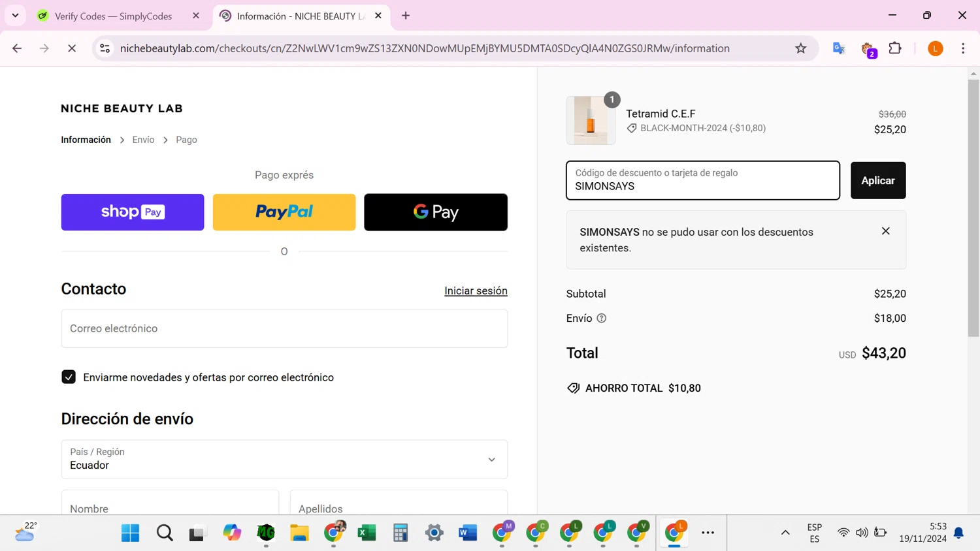Click the Tetramid C.E.F product thumbnail
This screenshot has width=980, height=551.
[x=591, y=120]
